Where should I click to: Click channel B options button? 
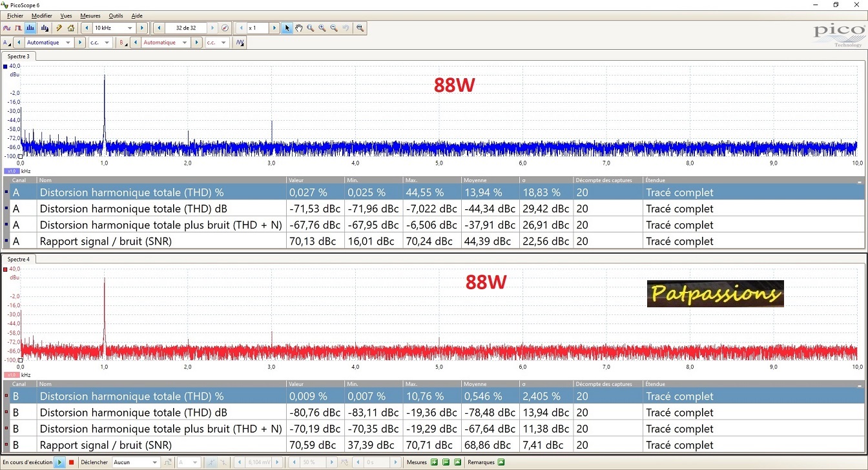click(123, 43)
